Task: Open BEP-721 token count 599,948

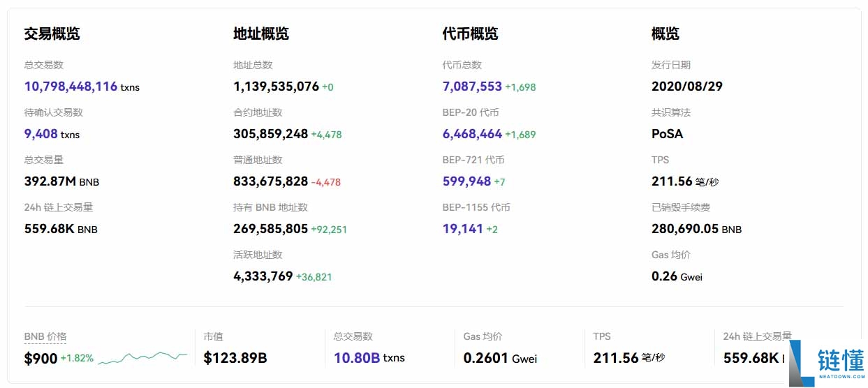Action: pyautogui.click(x=466, y=181)
